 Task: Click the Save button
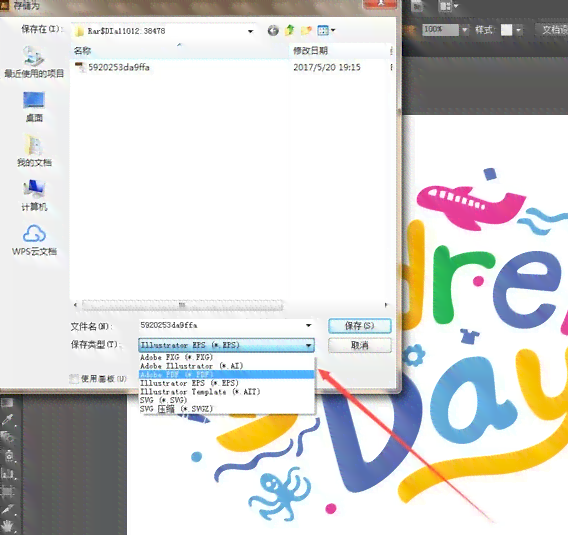[360, 326]
